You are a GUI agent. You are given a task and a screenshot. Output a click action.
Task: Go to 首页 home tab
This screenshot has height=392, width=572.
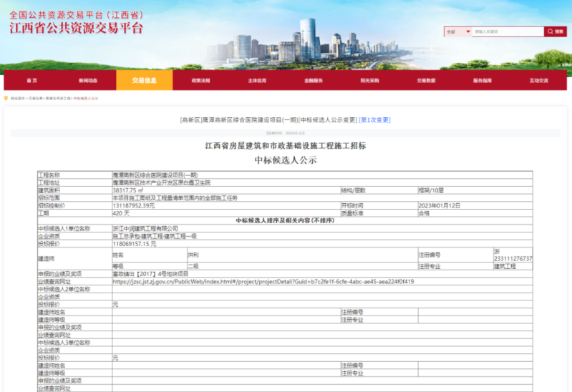coord(31,81)
